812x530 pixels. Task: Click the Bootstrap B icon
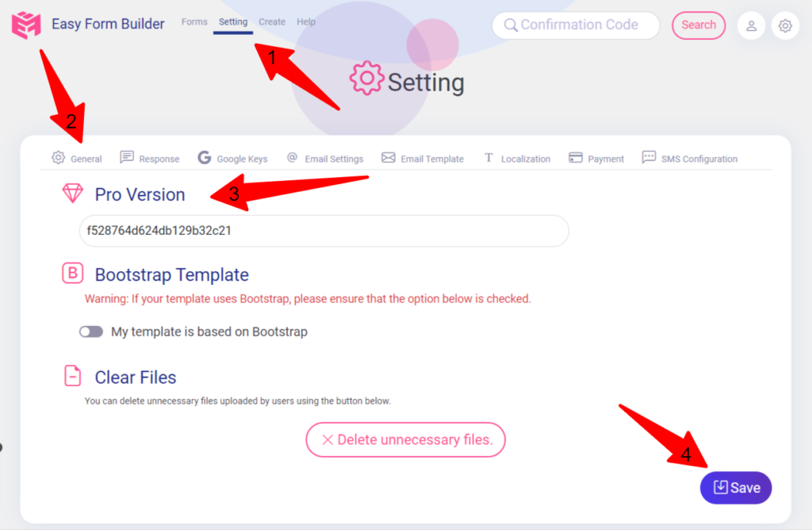72,273
